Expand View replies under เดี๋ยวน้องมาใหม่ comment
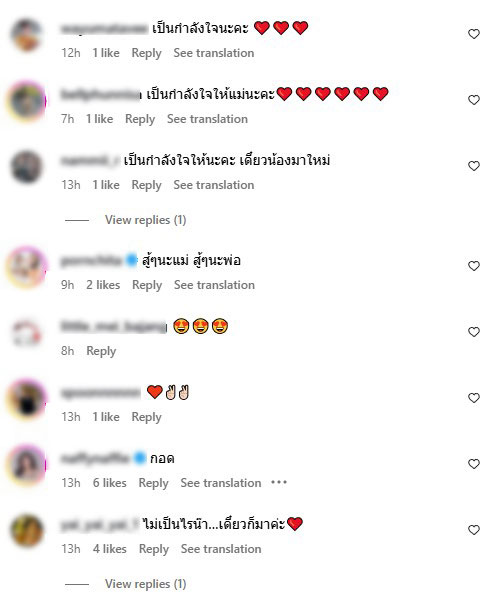The width and height of the screenshot is (486, 611). tap(145, 220)
